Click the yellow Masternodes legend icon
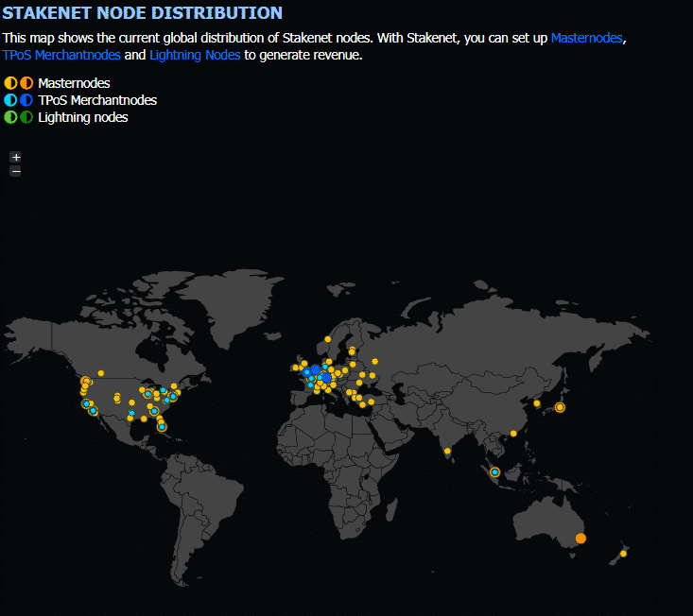Screen dimensions: 693x616 coord(10,83)
